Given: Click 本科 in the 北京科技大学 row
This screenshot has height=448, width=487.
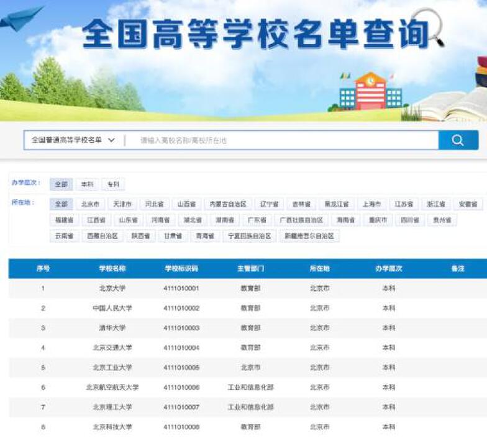Looking at the screenshot, I should tap(389, 427).
